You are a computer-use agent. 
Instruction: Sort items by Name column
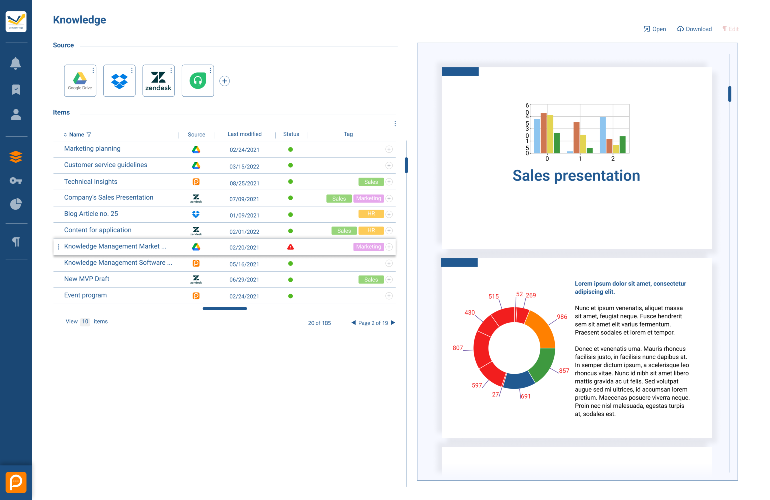(x=77, y=134)
